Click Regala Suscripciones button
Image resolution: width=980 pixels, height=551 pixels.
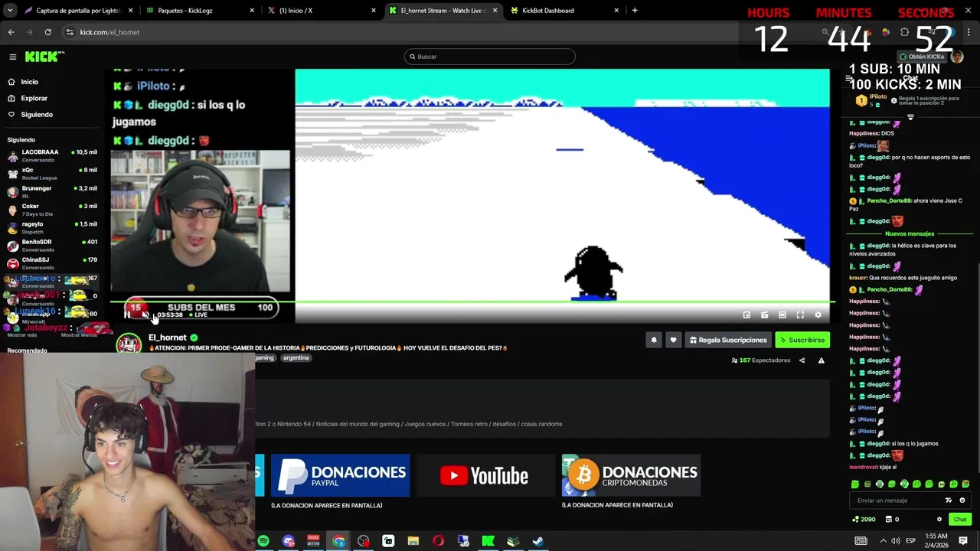point(727,340)
